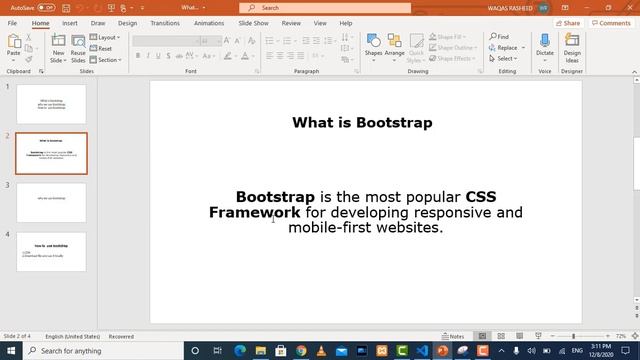
Task: Open the Windows Start menu
Action: [11, 351]
